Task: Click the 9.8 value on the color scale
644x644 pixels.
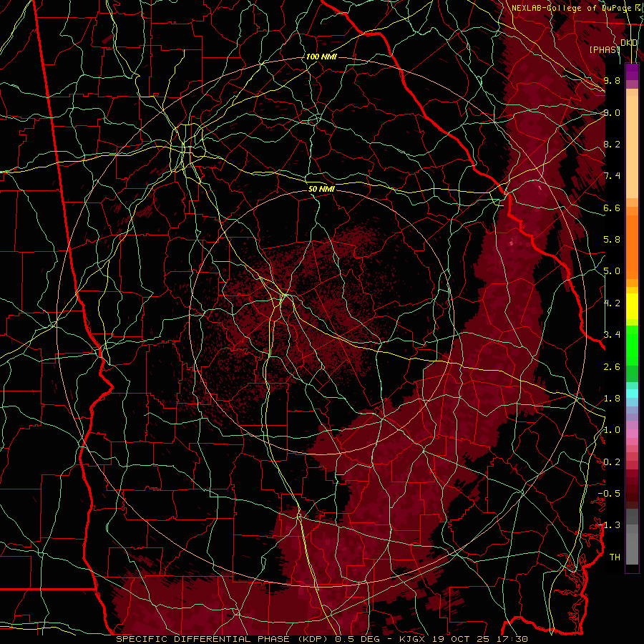Action: 612,80
